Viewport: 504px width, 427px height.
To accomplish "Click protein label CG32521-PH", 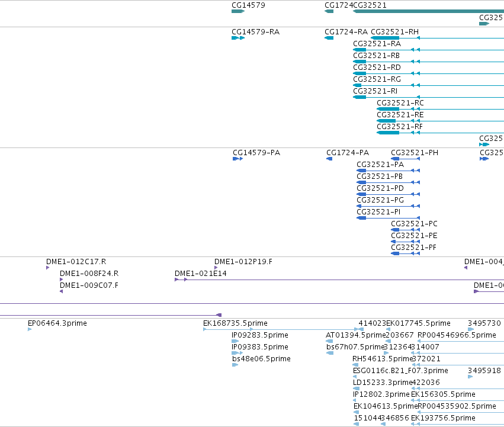I will [x=415, y=153].
